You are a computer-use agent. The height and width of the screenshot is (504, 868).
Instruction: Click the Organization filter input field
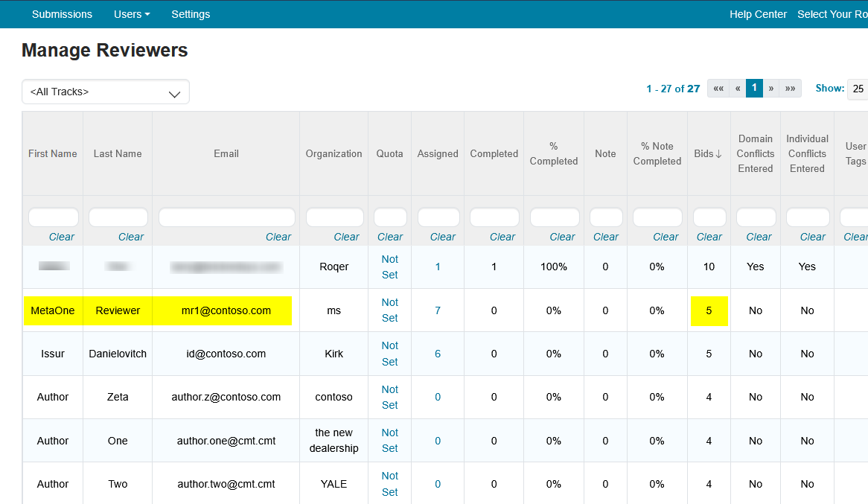tap(334, 216)
